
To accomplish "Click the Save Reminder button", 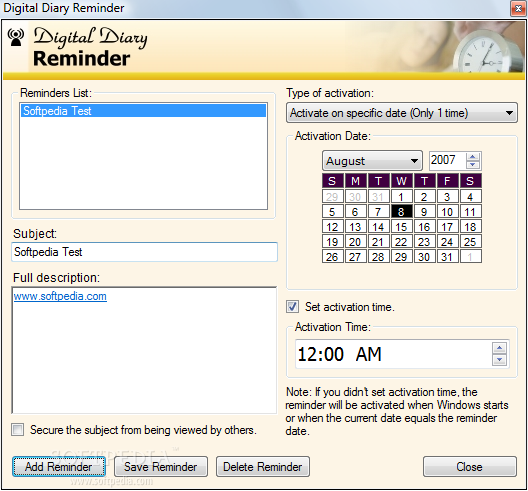I will pos(161,467).
